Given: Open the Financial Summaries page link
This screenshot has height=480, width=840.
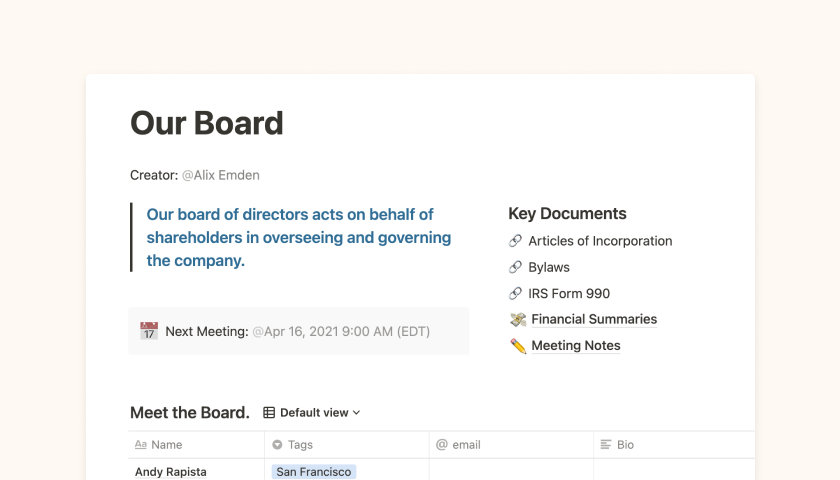Looking at the screenshot, I should (594, 320).
